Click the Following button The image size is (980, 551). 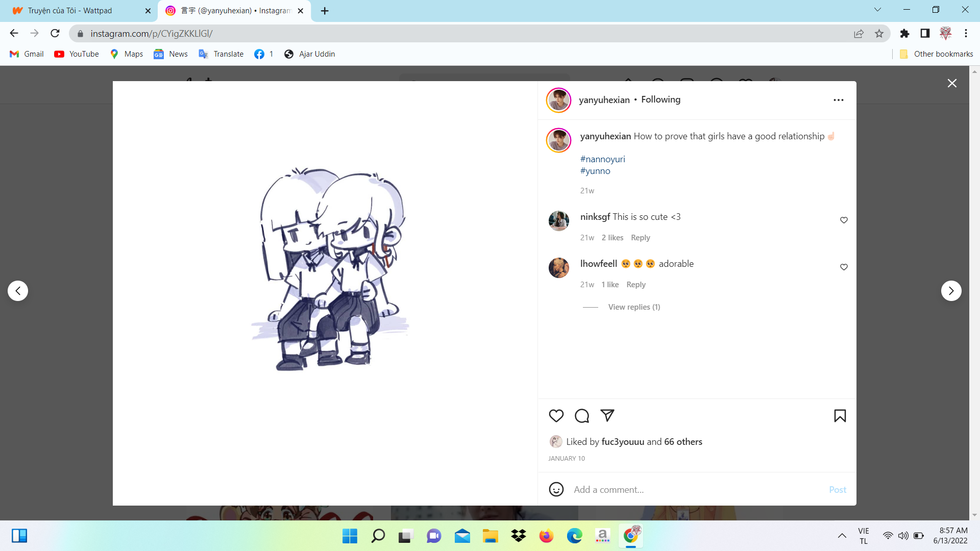(x=660, y=99)
